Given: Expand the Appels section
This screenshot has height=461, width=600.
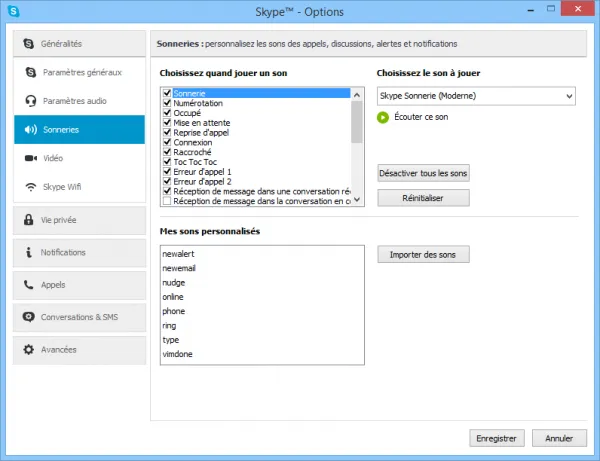Looking at the screenshot, I should 80,285.
